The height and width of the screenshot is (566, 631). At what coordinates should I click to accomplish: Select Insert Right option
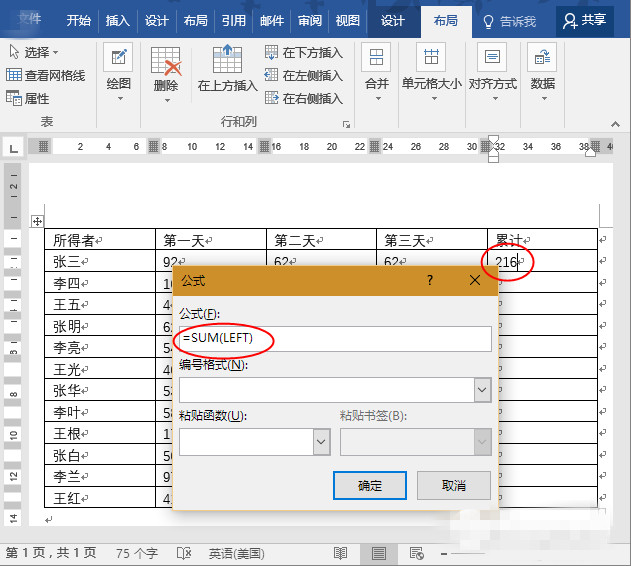point(304,98)
